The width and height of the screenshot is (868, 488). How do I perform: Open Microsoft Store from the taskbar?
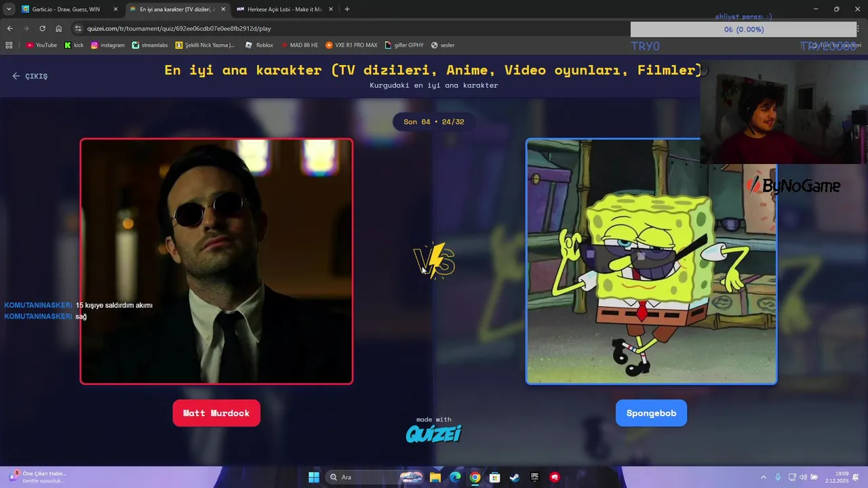tap(495, 477)
